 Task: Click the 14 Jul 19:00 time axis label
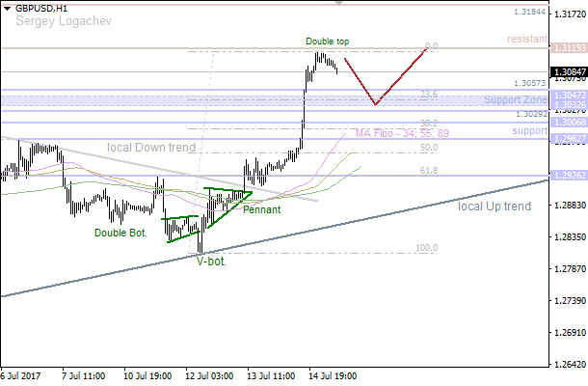333,375
